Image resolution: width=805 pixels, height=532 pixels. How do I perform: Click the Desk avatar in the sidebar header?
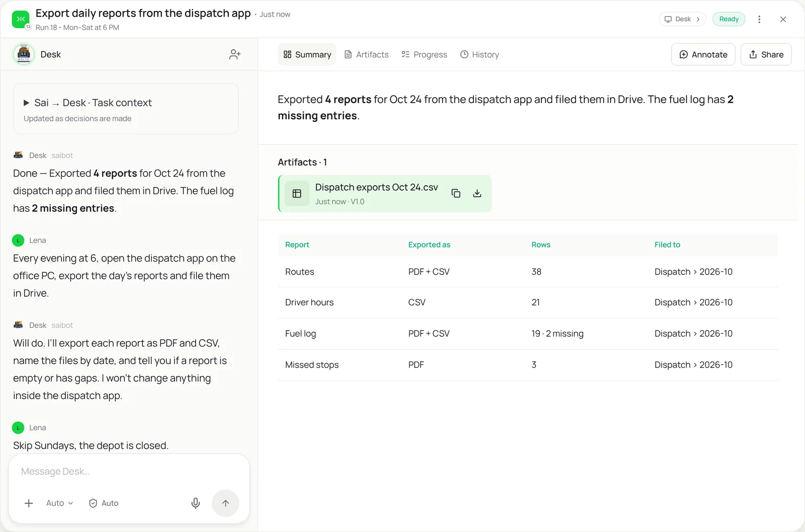[24, 54]
